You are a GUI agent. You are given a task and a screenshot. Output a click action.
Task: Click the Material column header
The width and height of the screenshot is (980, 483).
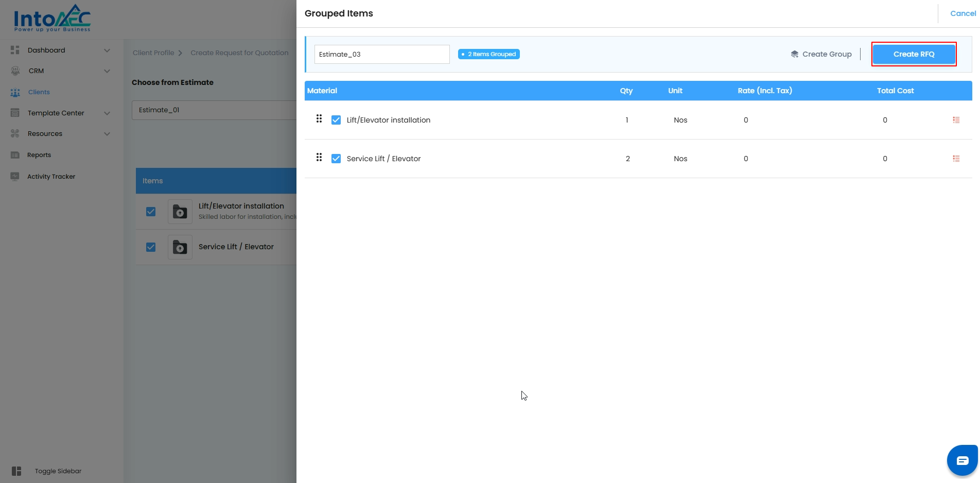[322, 91]
